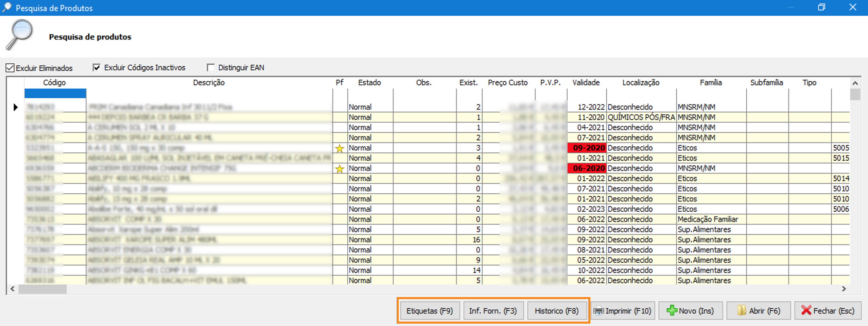Click the gold star in the 09-2020 row
This screenshot has width=868, height=326.
click(339, 148)
